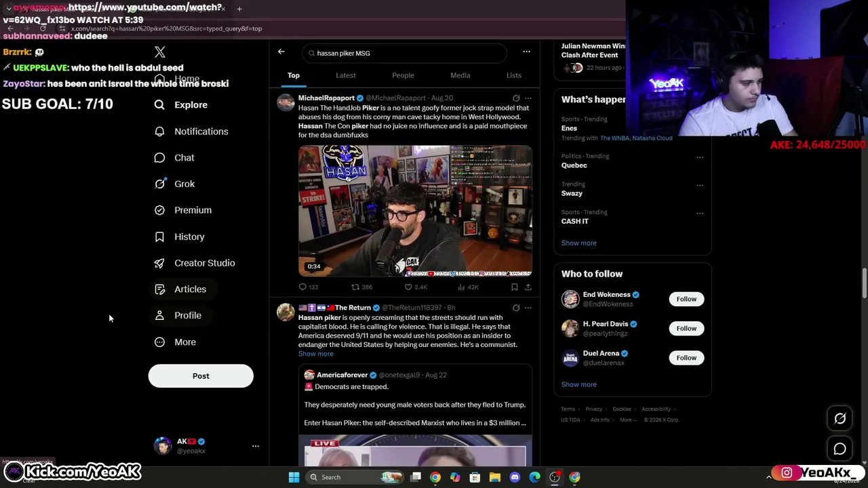Open Microsoft Store from the taskbar
Viewport: 868px width, 488px height.
coord(475,477)
